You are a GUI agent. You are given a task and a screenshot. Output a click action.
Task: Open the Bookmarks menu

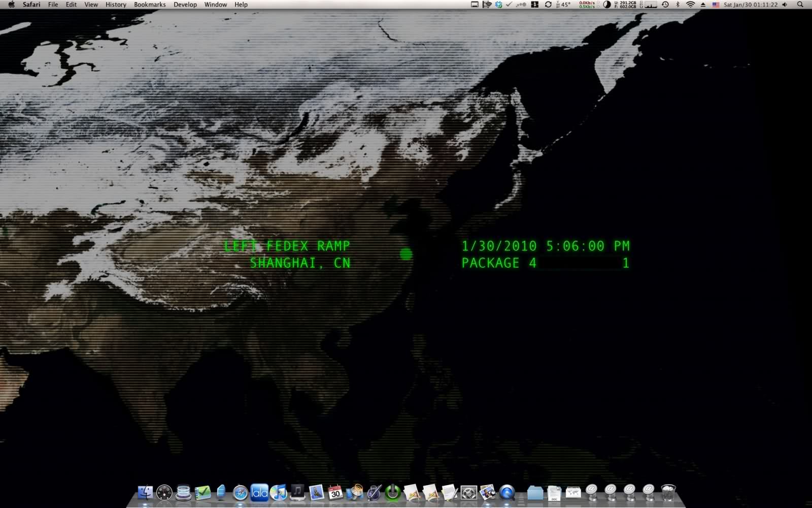coord(150,5)
